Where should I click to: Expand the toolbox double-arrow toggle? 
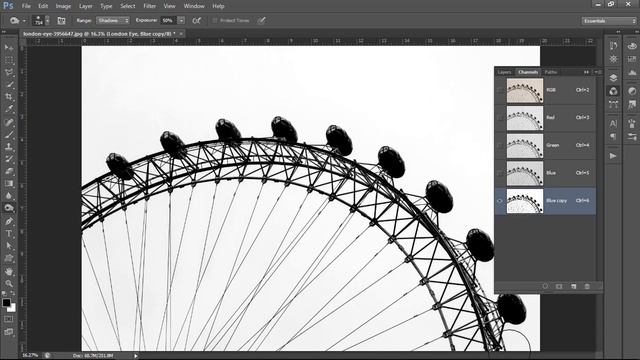pyautogui.click(x=4, y=32)
